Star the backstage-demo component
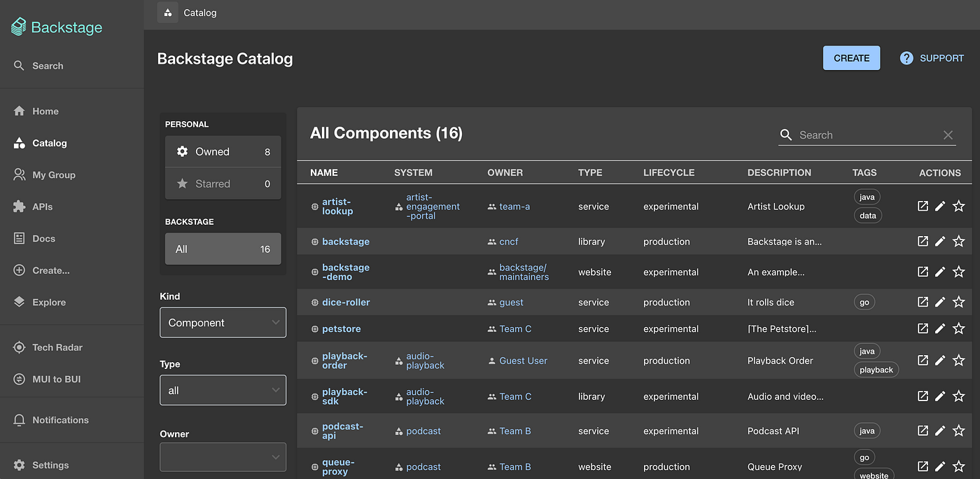The height and width of the screenshot is (479, 980). point(959,272)
